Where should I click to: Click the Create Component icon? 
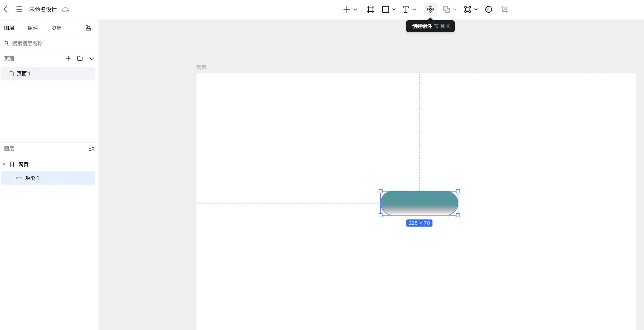point(430,9)
